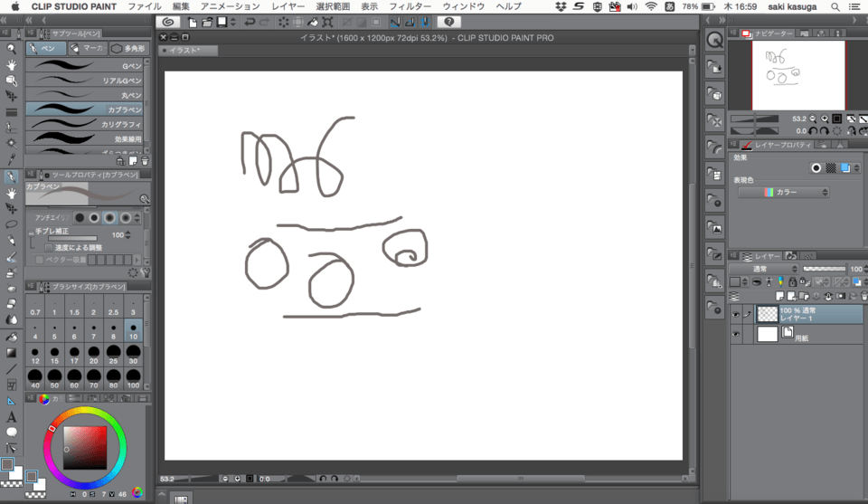868x504 pixels.
Task: Click help question mark icon in toolbar
Action: click(448, 22)
